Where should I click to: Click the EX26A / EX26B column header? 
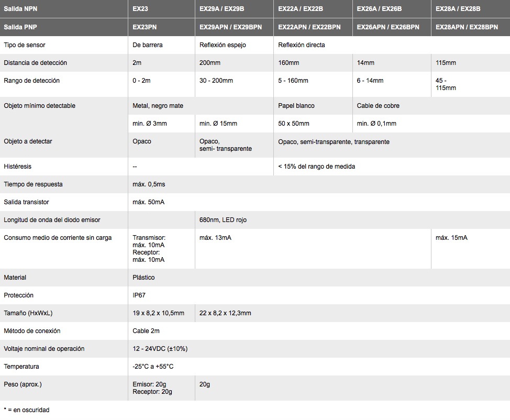pyautogui.click(x=379, y=9)
